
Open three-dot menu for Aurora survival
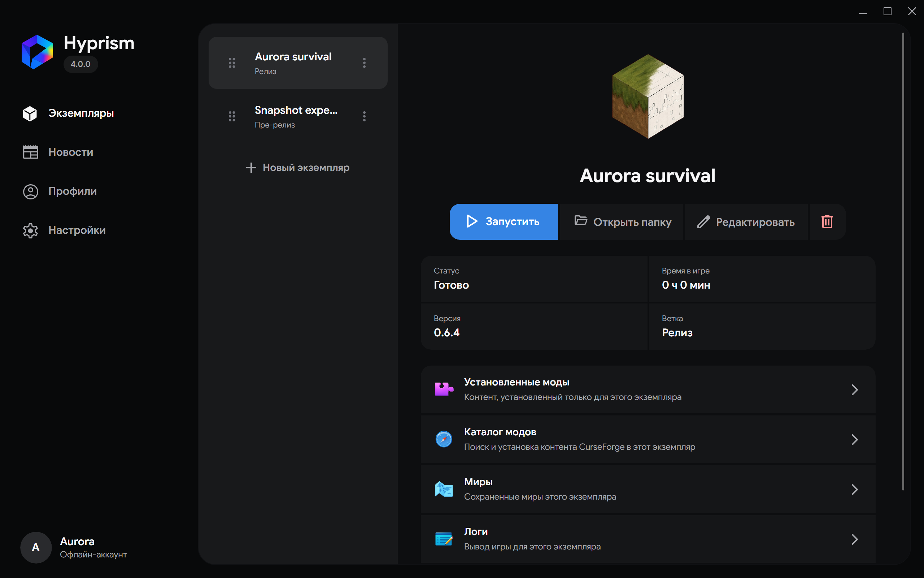pos(364,63)
